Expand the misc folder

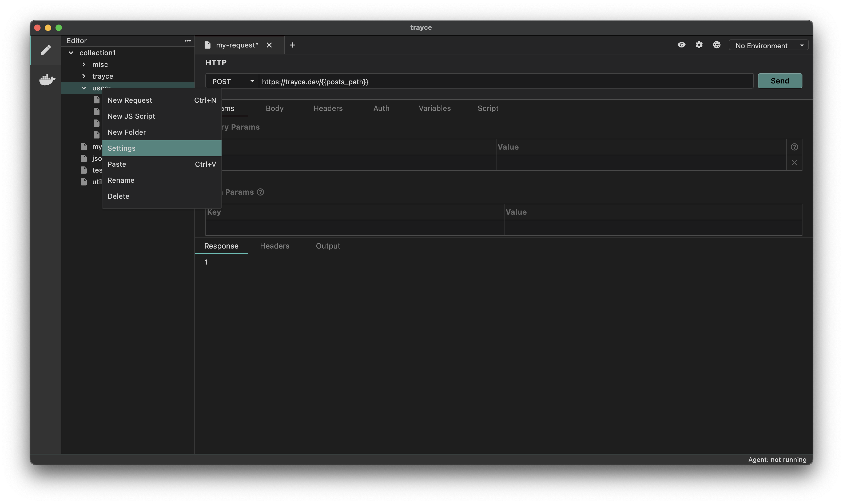click(83, 65)
